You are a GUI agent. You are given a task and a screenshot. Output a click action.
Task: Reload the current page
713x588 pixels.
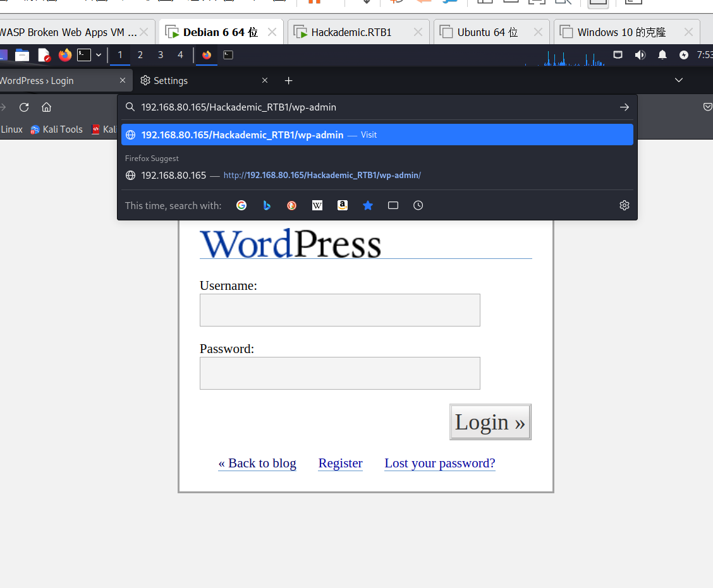click(24, 107)
